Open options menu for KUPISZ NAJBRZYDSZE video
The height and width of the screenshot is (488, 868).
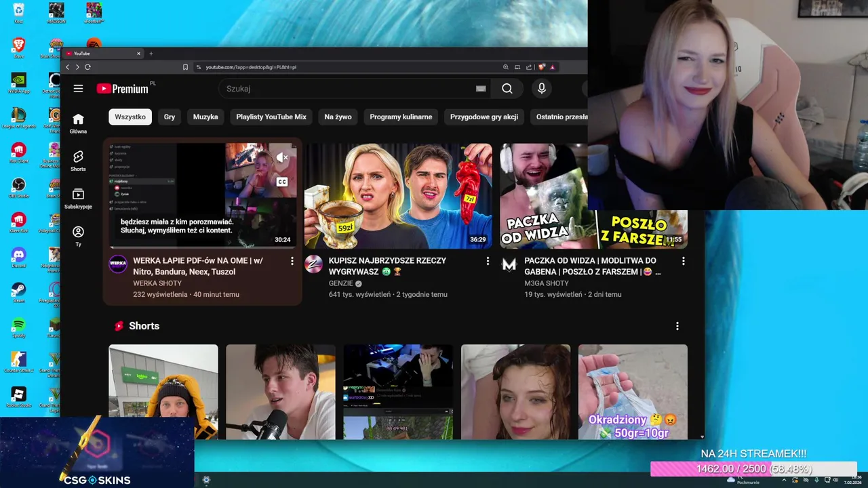tap(488, 261)
